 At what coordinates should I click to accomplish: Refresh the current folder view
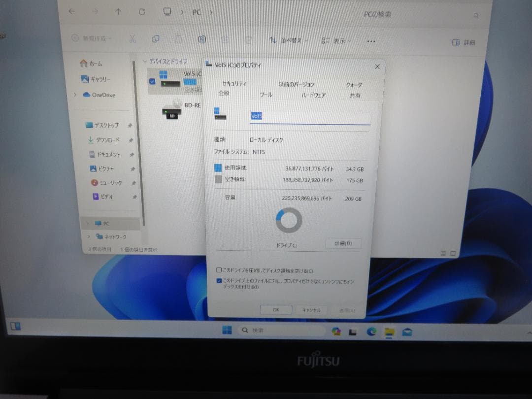142,11
